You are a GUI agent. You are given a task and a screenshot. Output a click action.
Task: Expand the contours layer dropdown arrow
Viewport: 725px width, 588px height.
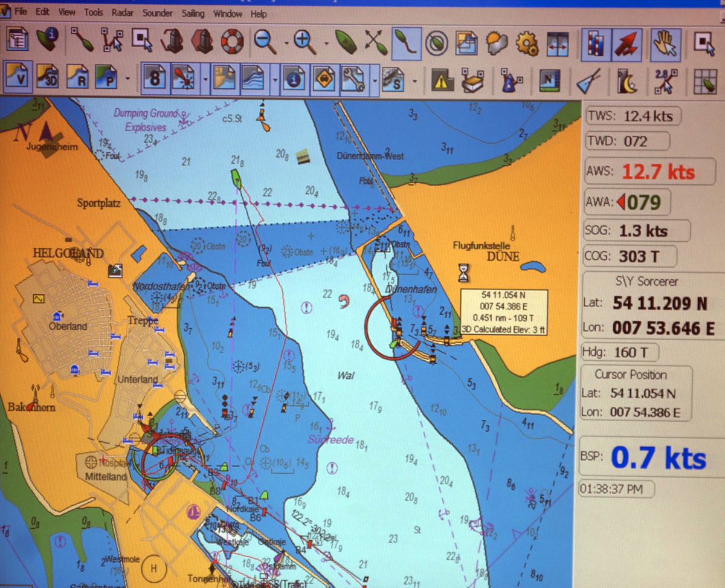[x=275, y=80]
